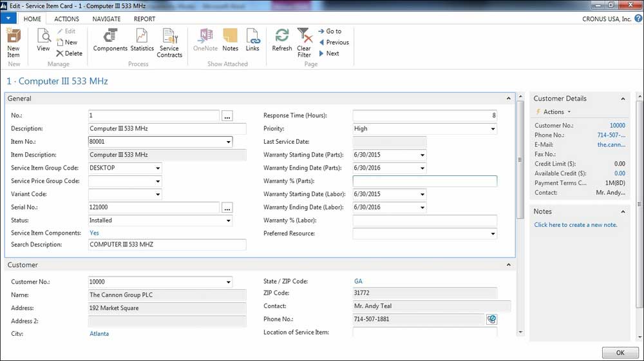The height and width of the screenshot is (361, 644).
Task: Open the Preferred Resource dropdown
Action: [x=493, y=234]
